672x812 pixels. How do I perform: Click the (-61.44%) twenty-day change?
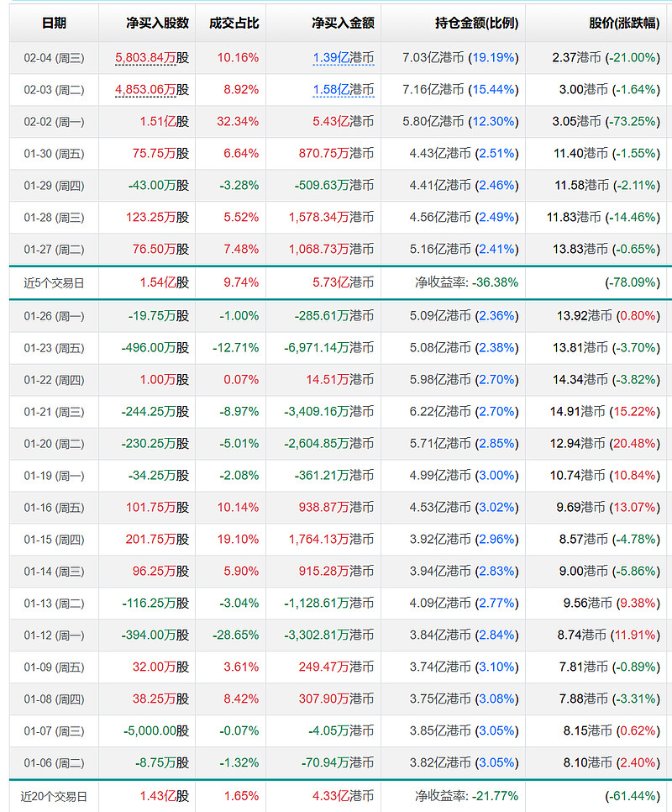pos(633,797)
